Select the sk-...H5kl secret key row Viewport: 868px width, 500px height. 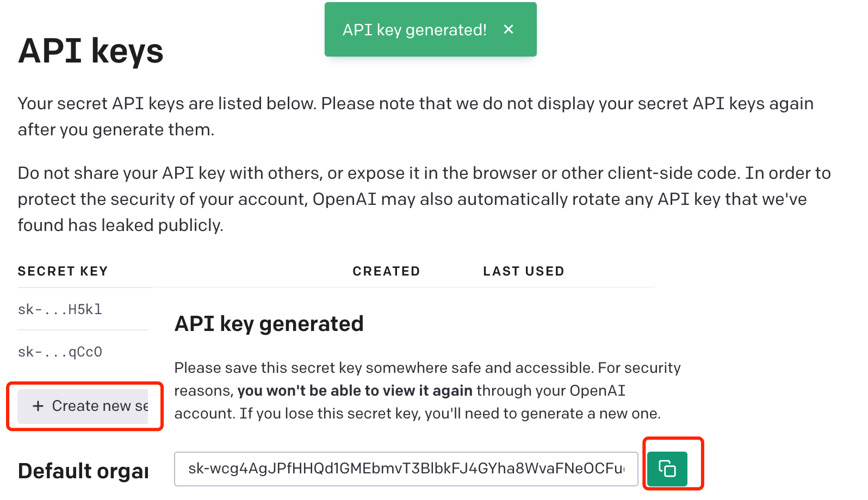(x=60, y=310)
